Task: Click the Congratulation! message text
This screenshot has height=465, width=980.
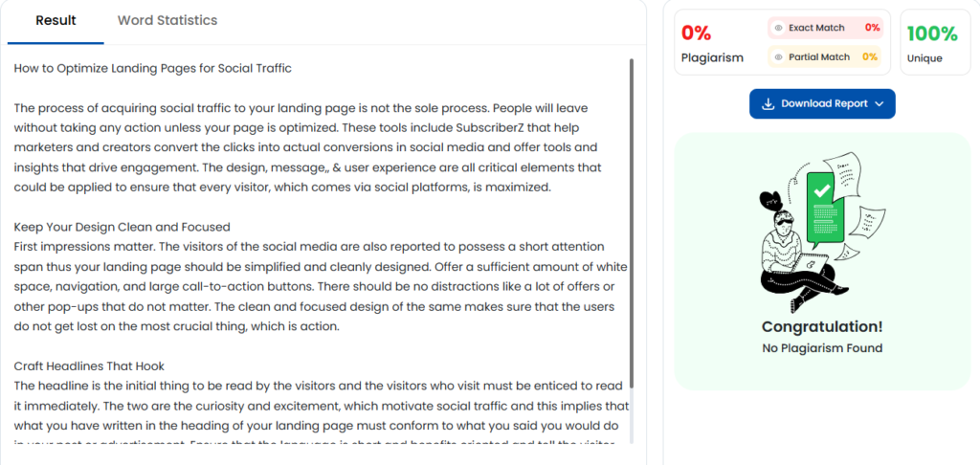Action: [822, 327]
